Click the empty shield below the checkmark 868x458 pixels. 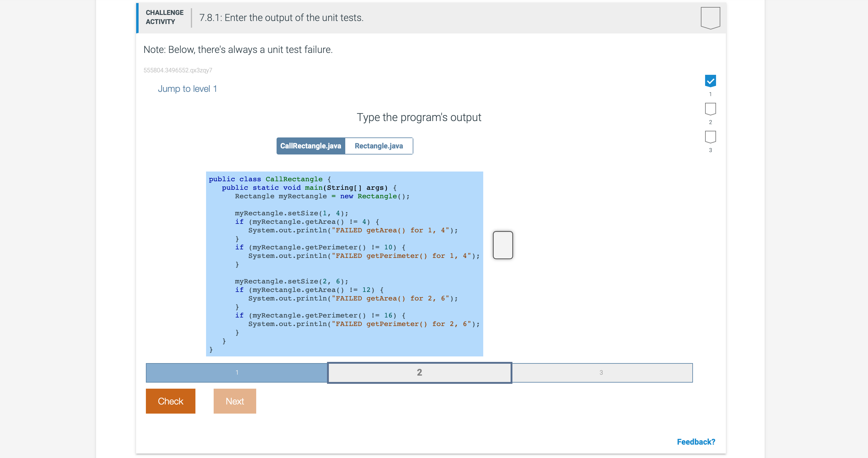pos(710,109)
